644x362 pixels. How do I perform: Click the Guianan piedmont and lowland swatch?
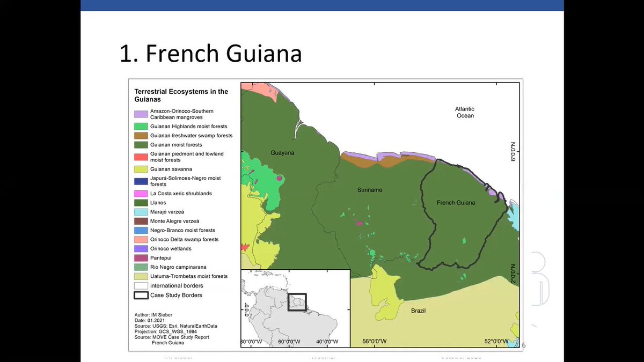[141, 157]
